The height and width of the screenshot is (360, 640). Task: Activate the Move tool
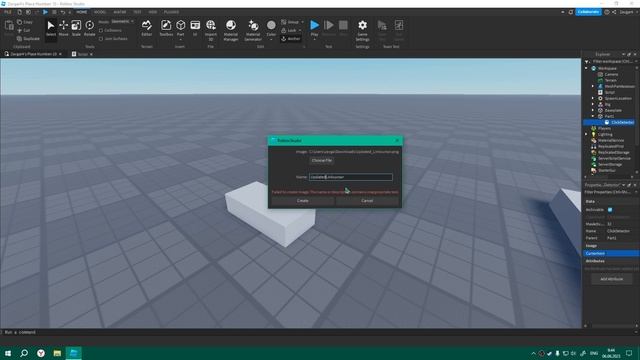[x=64, y=28]
